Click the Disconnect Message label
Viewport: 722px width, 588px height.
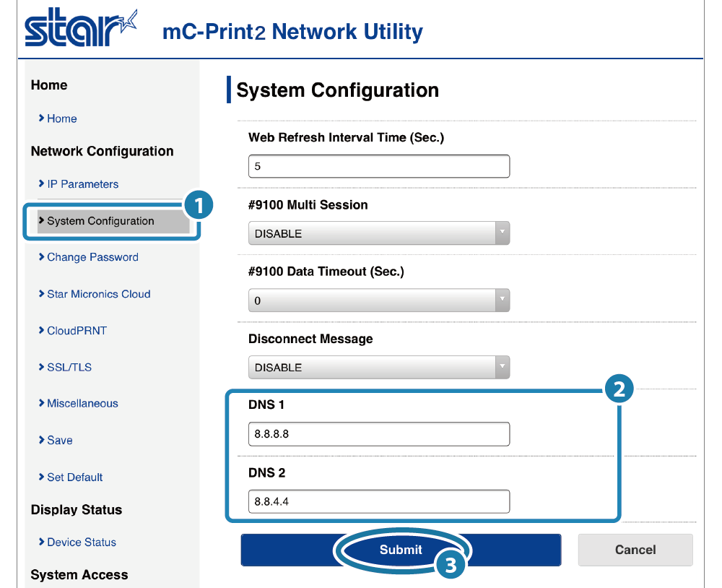[x=310, y=339]
